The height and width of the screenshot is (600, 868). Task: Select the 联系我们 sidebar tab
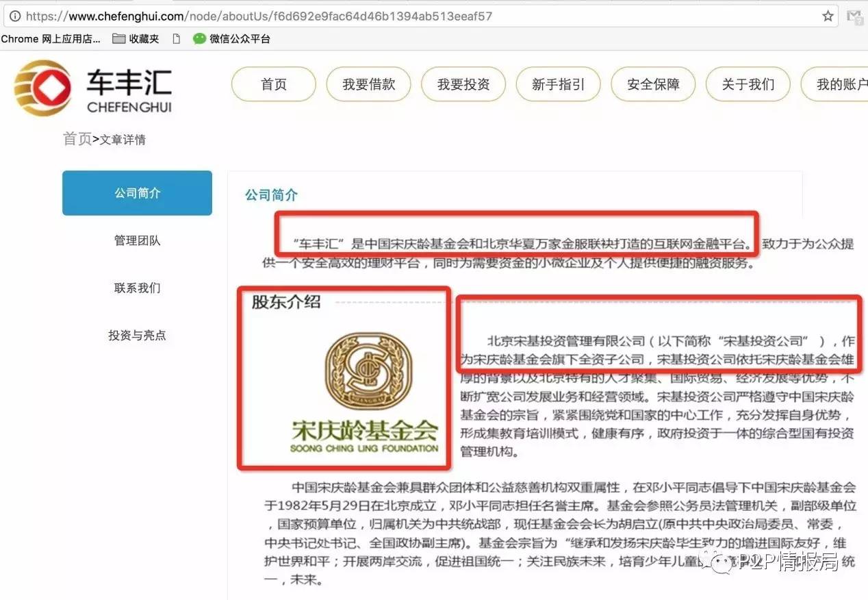pos(137,288)
